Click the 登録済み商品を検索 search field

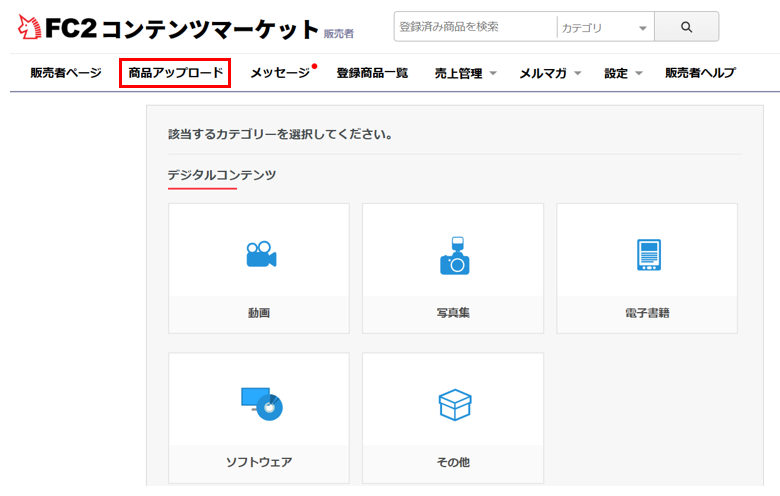(x=474, y=27)
